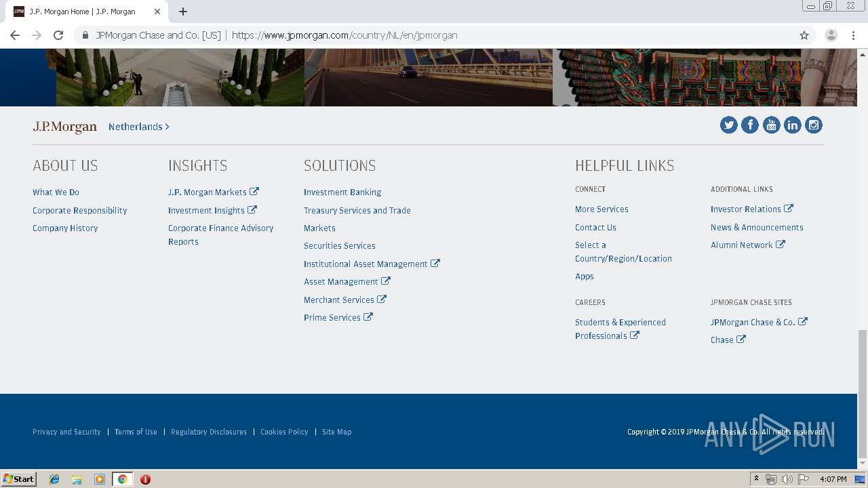Open J.P. Morgan Facebook page icon
Screen dimensions: 868x488
click(749, 125)
